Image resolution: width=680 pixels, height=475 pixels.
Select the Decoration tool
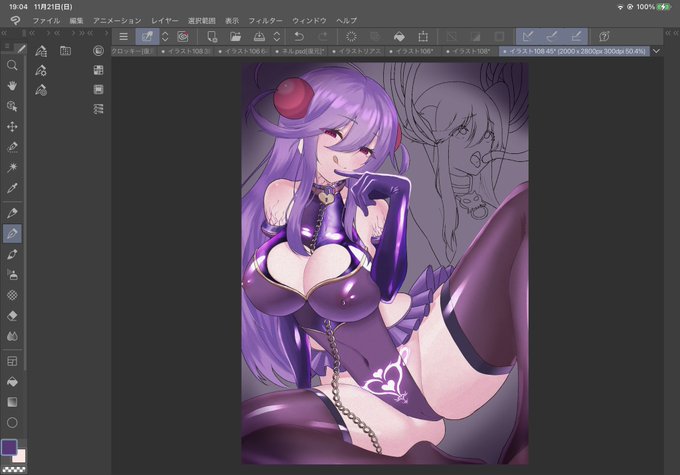click(x=12, y=295)
